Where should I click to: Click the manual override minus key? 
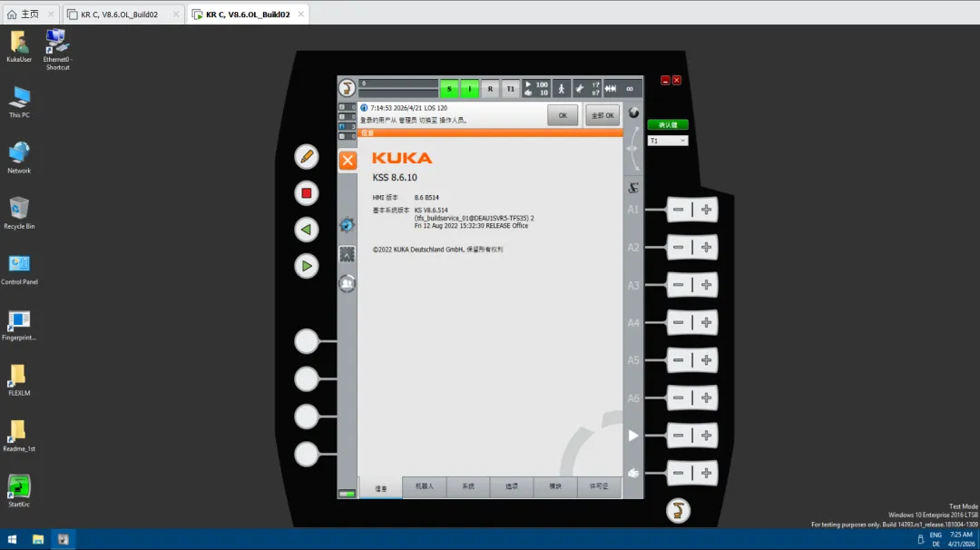pos(679,473)
